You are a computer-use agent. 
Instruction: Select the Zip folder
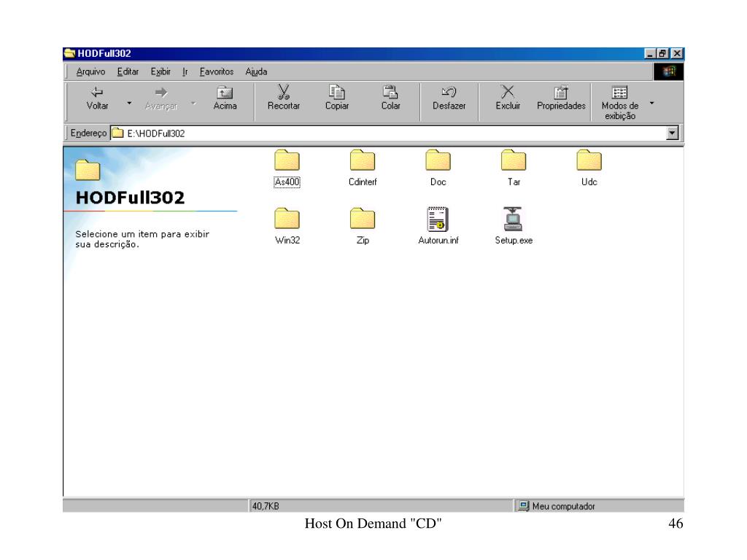pyautogui.click(x=363, y=227)
